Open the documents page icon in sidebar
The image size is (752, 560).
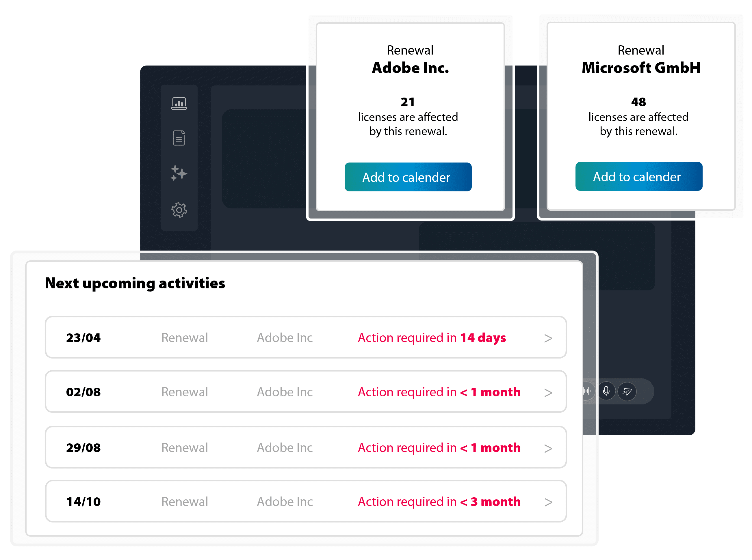[179, 138]
